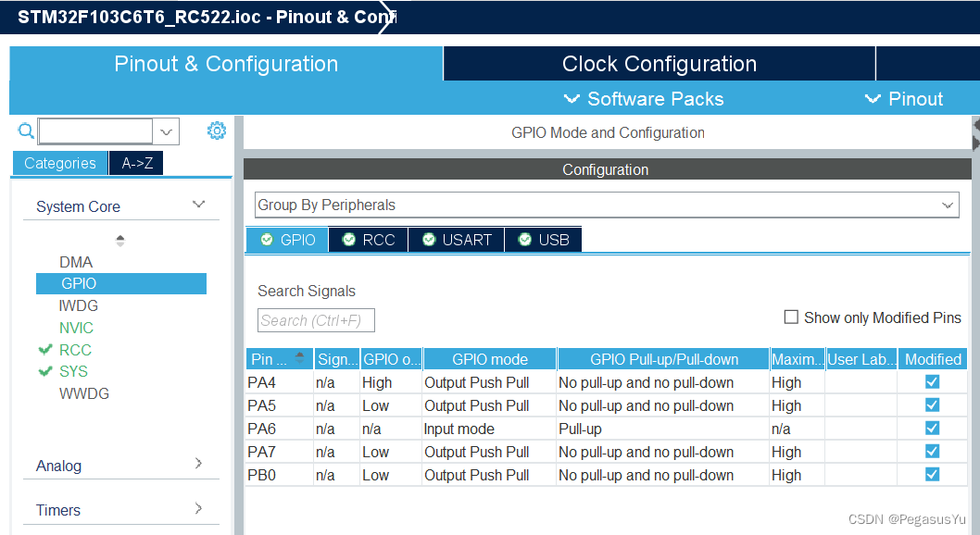980x535 pixels.
Task: Select IWDG in System Core list
Action: pyautogui.click(x=78, y=305)
